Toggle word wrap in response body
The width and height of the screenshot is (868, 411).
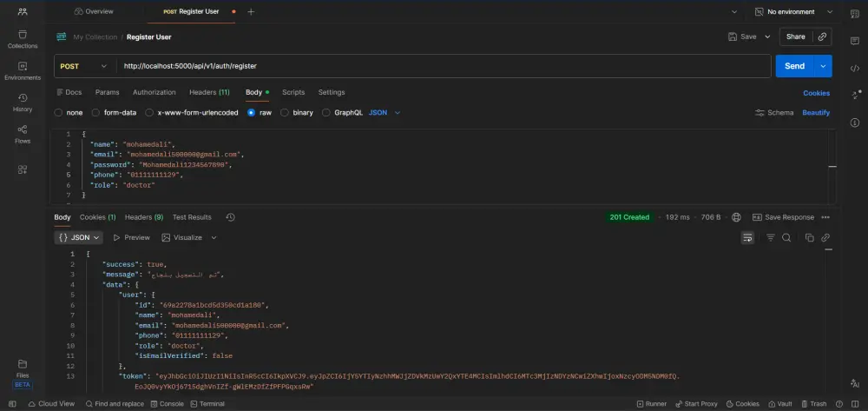(747, 237)
